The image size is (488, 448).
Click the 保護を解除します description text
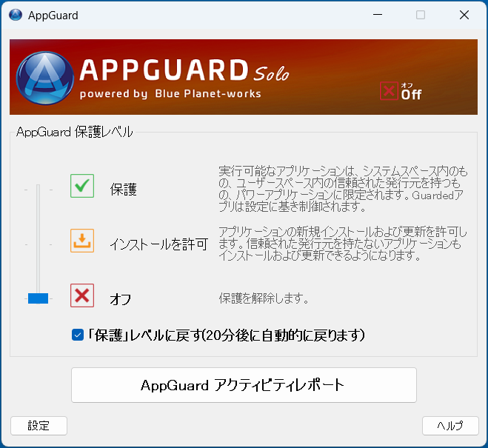point(263,299)
